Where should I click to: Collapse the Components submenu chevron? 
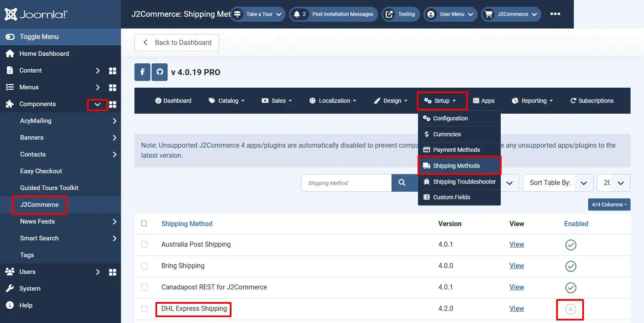(97, 105)
